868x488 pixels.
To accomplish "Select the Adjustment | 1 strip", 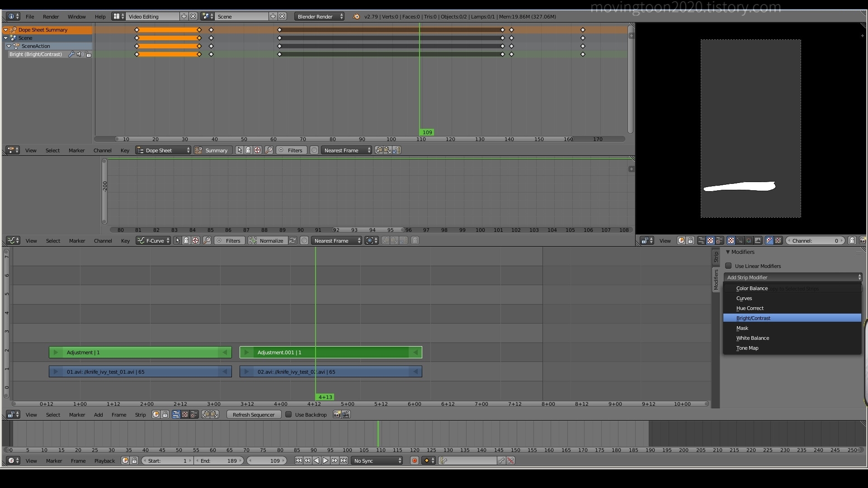I will 140,352.
